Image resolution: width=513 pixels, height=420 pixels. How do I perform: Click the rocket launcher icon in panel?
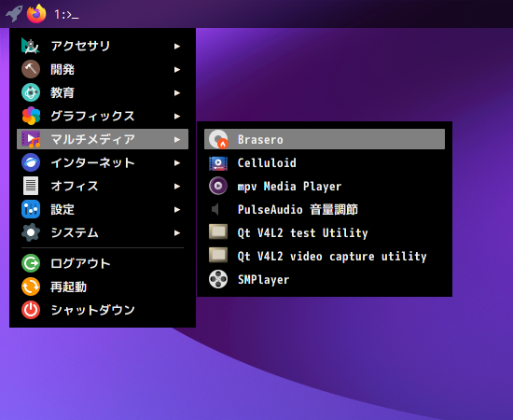click(14, 14)
